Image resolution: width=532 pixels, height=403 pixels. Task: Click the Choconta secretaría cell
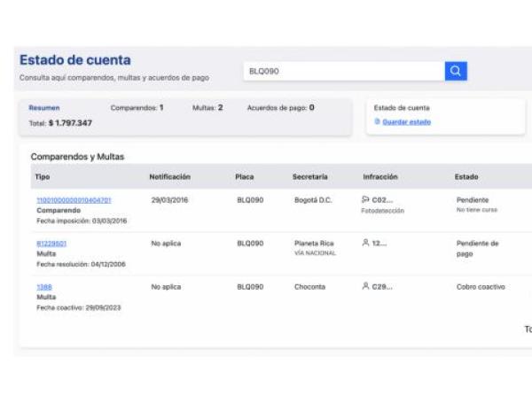tap(309, 287)
